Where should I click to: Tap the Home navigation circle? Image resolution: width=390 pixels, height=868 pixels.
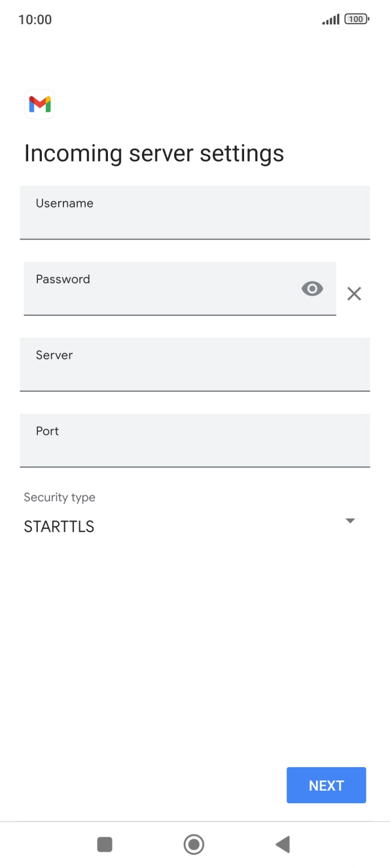pos(194,844)
